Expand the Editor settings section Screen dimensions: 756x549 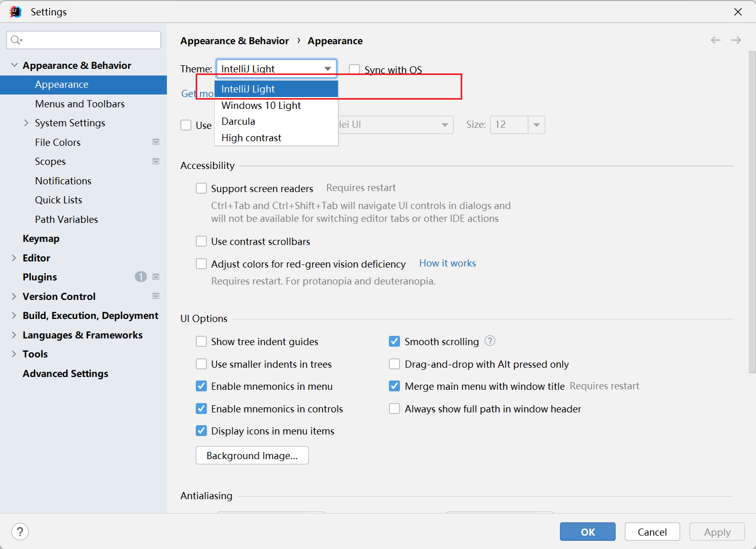tap(14, 258)
